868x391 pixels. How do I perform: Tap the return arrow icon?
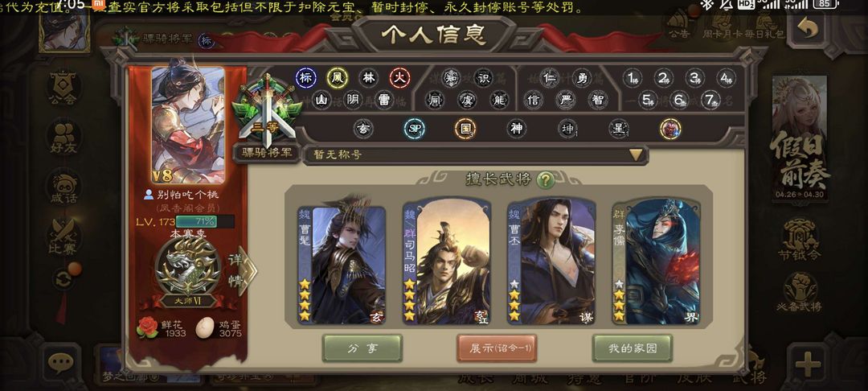tap(808, 29)
